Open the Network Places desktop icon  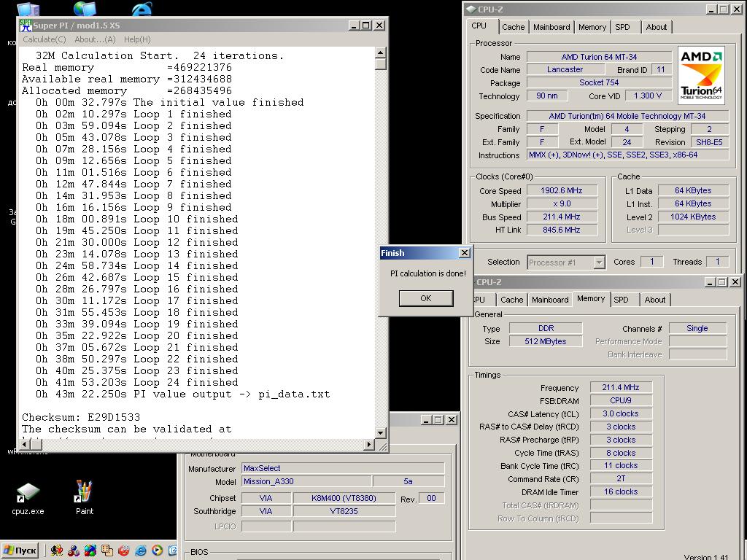click(x=85, y=7)
